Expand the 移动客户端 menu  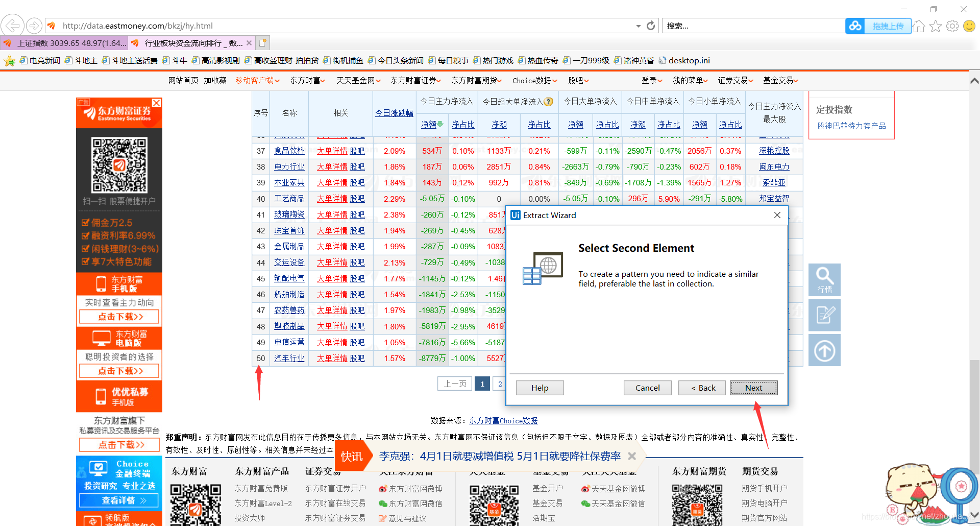(x=258, y=80)
